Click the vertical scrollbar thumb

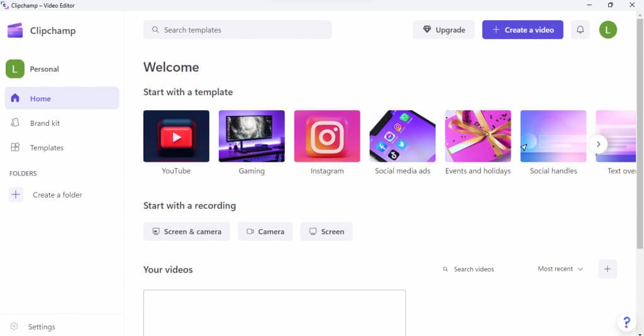pyautogui.click(x=640, y=133)
